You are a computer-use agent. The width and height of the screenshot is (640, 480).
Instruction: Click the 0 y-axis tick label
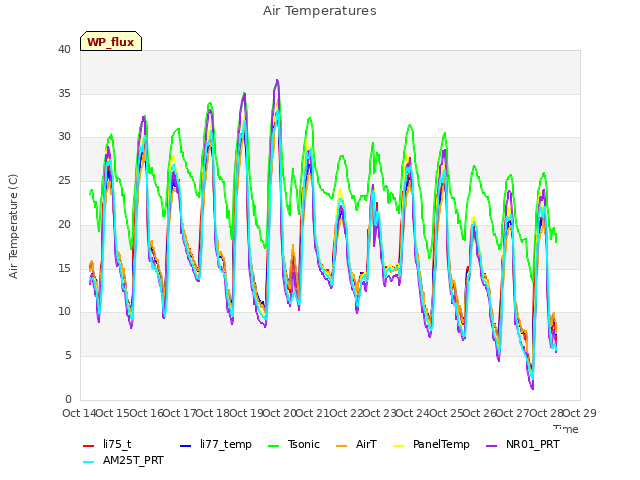[68, 400]
